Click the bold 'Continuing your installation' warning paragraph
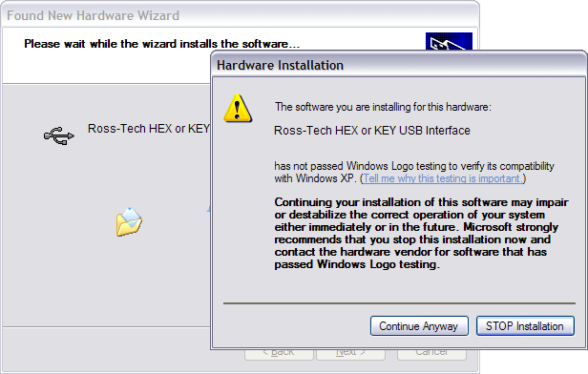The width and height of the screenshot is (588, 374). (x=422, y=233)
